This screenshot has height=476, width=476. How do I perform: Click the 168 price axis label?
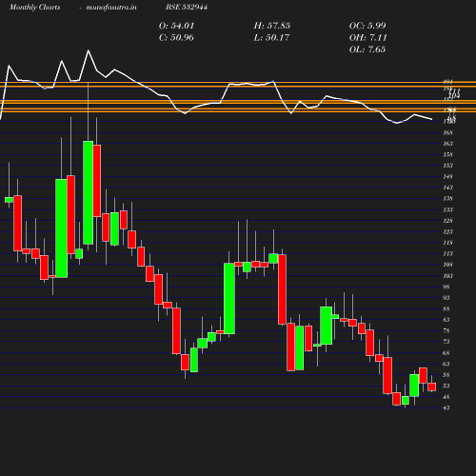coord(447,132)
